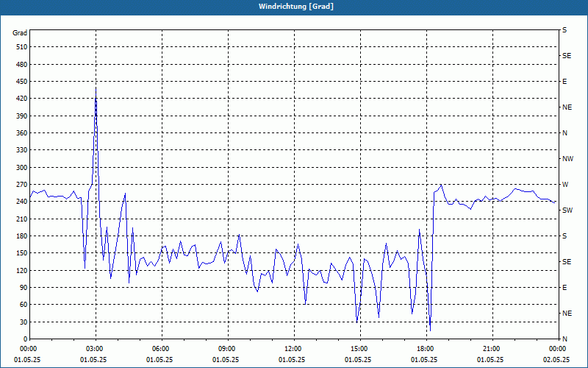Click the E compass label level with 450

[x=564, y=82]
